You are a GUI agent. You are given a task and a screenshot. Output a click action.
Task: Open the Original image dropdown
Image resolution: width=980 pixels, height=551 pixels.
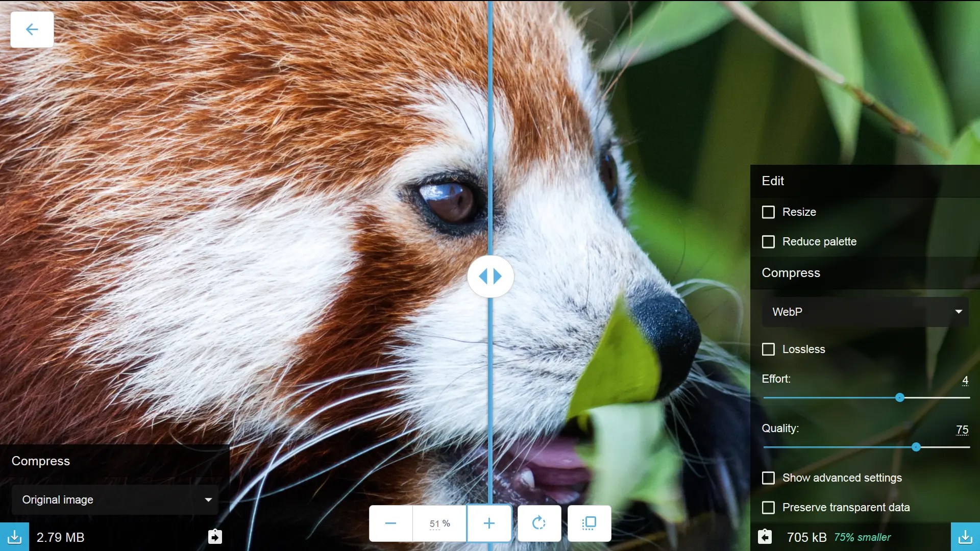click(115, 499)
